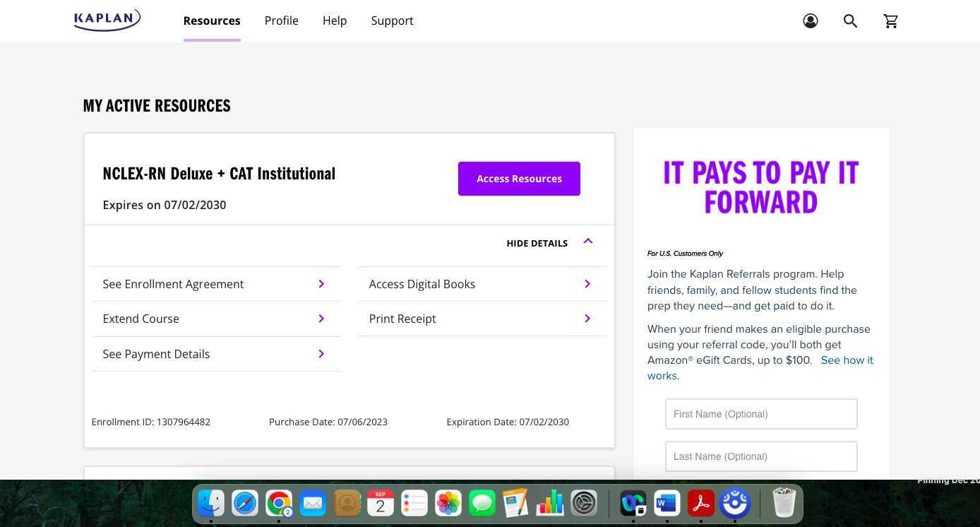Click the chevron icon next to Extend Course

point(321,318)
